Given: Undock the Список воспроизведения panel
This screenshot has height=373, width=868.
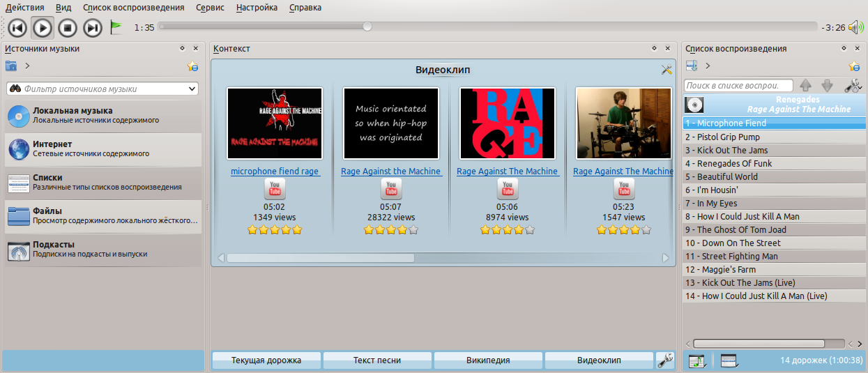Looking at the screenshot, I should (844, 48).
